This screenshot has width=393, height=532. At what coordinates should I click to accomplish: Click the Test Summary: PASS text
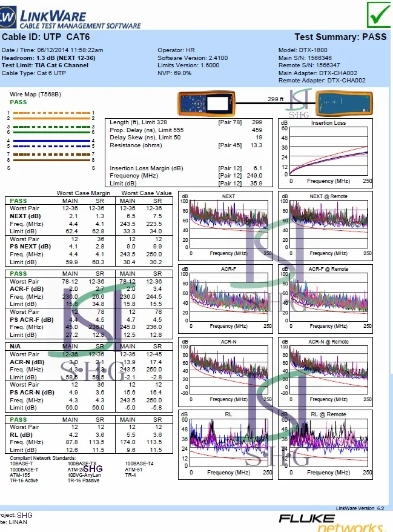point(340,37)
